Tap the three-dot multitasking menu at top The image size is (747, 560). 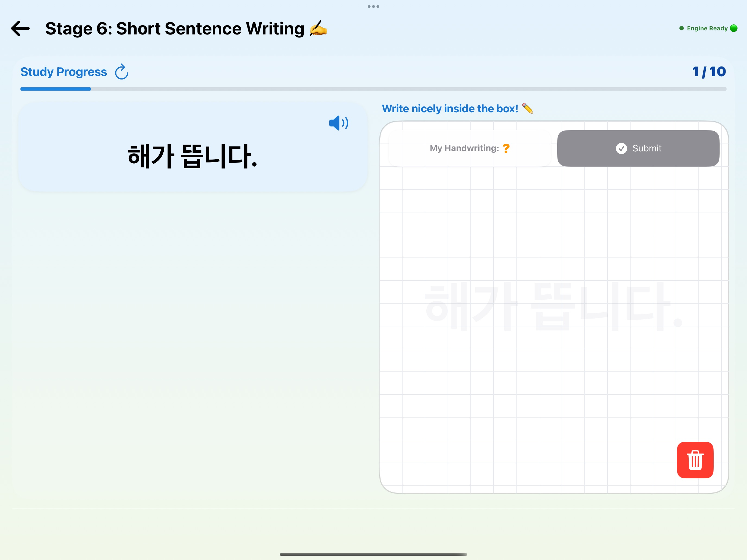click(373, 7)
